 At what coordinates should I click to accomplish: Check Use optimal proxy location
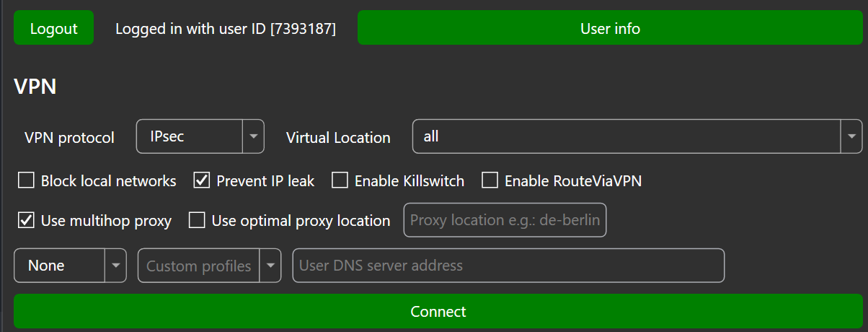click(197, 220)
